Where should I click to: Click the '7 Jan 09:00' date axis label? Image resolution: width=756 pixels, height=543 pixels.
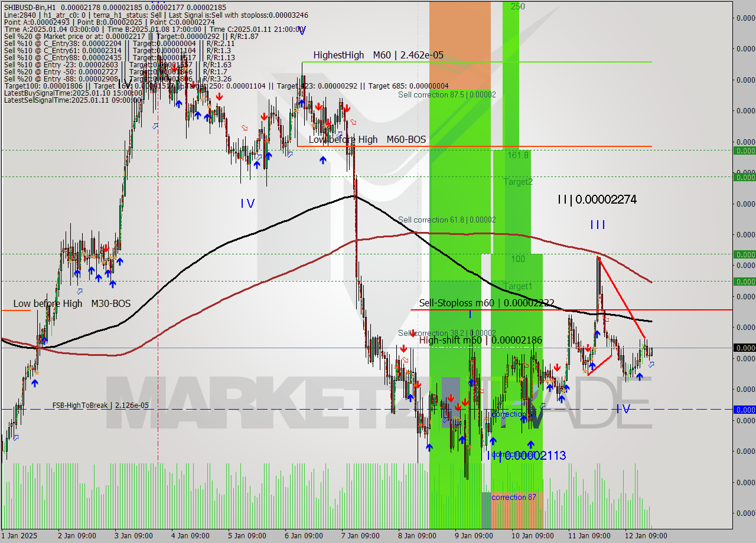tap(360, 536)
